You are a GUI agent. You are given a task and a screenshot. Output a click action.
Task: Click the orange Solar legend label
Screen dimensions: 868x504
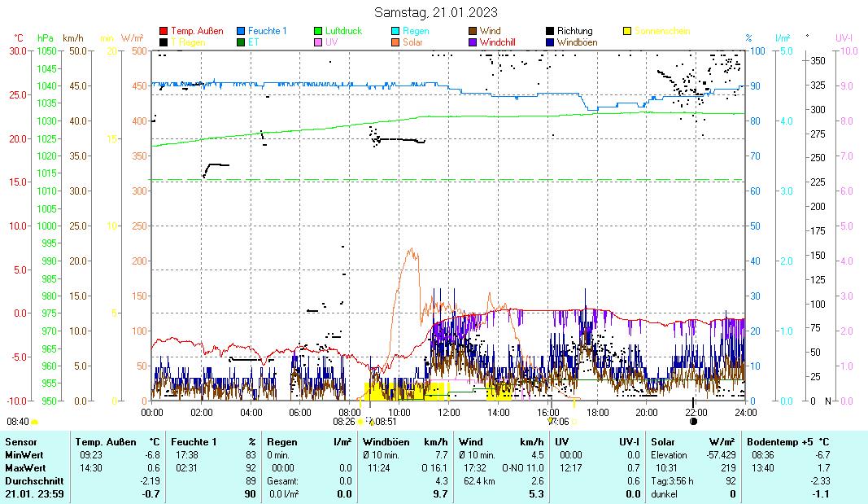point(413,42)
